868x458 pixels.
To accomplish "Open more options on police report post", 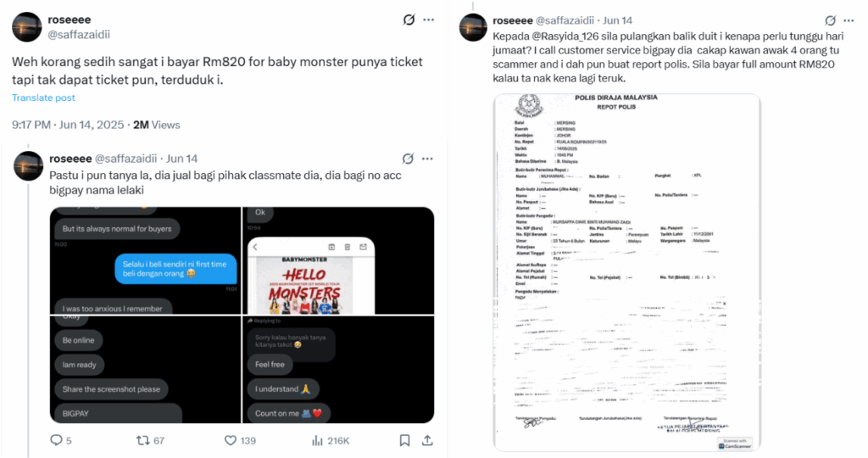I will click(x=849, y=20).
